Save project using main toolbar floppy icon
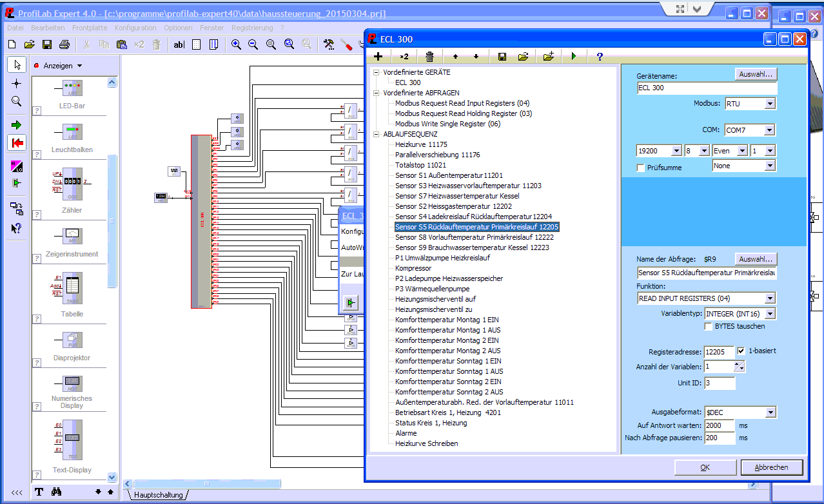The height and width of the screenshot is (504, 824). [x=46, y=44]
